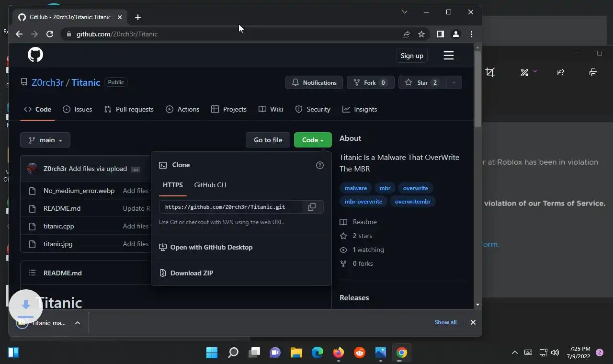
Task: Select the GitHub CLI clone tab
Action: point(210,185)
